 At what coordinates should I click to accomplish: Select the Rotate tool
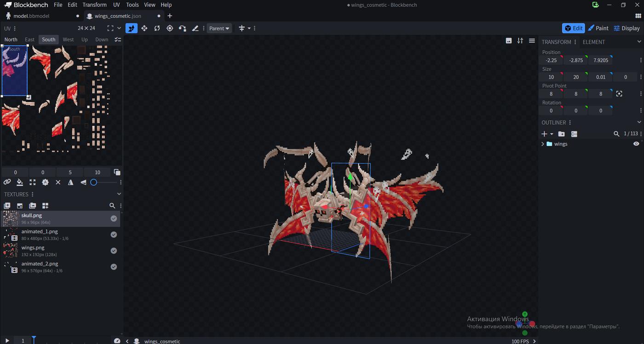pyautogui.click(x=157, y=28)
